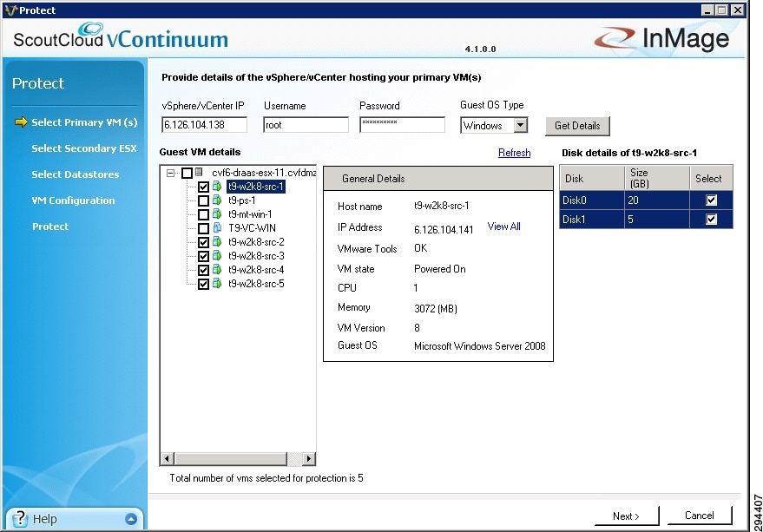Uncheck the t9-w2k8-src-1 checkbox
Viewport: 763px width, 532px height.
[203, 187]
